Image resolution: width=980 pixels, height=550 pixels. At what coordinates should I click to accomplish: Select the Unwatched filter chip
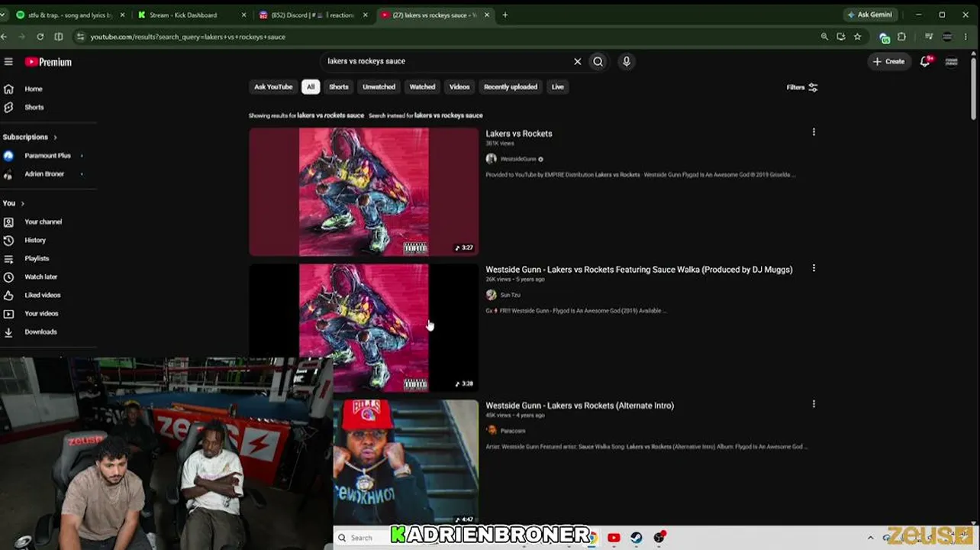379,87
